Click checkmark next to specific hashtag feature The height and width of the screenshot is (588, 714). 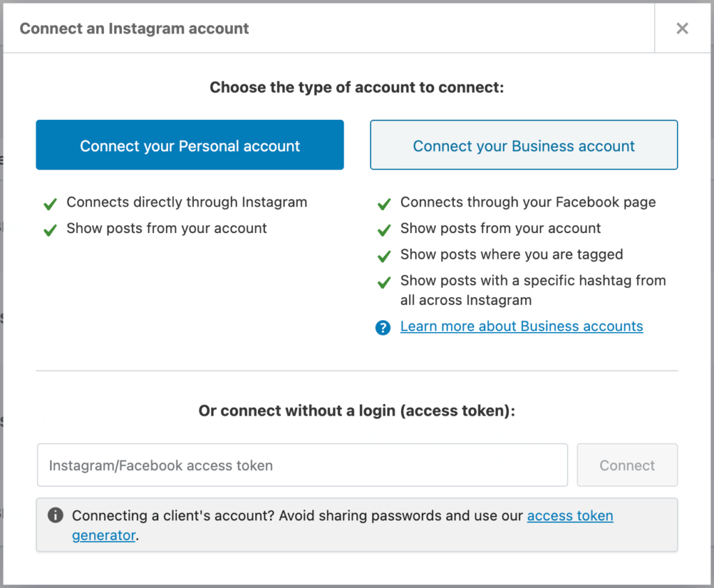pos(384,282)
